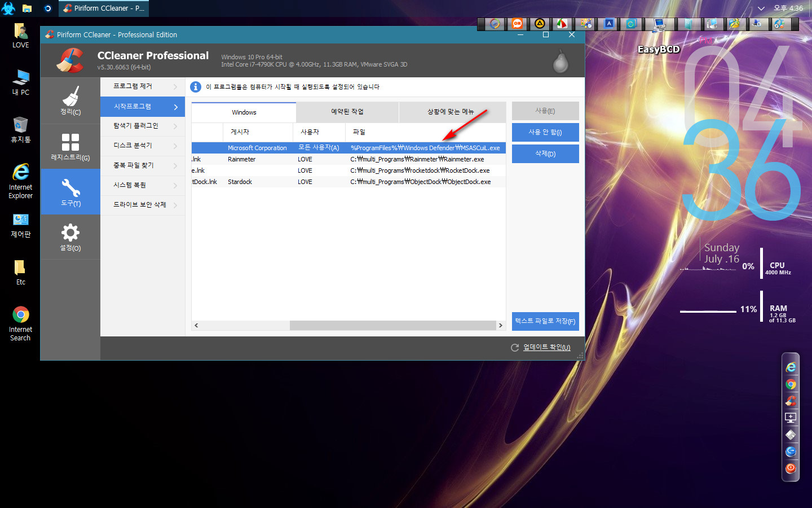Click horizontal scrollbar left arrow
The width and height of the screenshot is (812, 508).
click(196, 326)
